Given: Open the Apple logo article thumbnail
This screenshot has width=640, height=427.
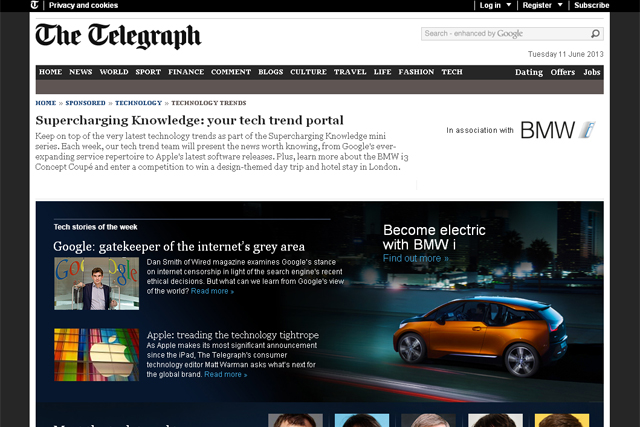Looking at the screenshot, I should click(x=96, y=354).
